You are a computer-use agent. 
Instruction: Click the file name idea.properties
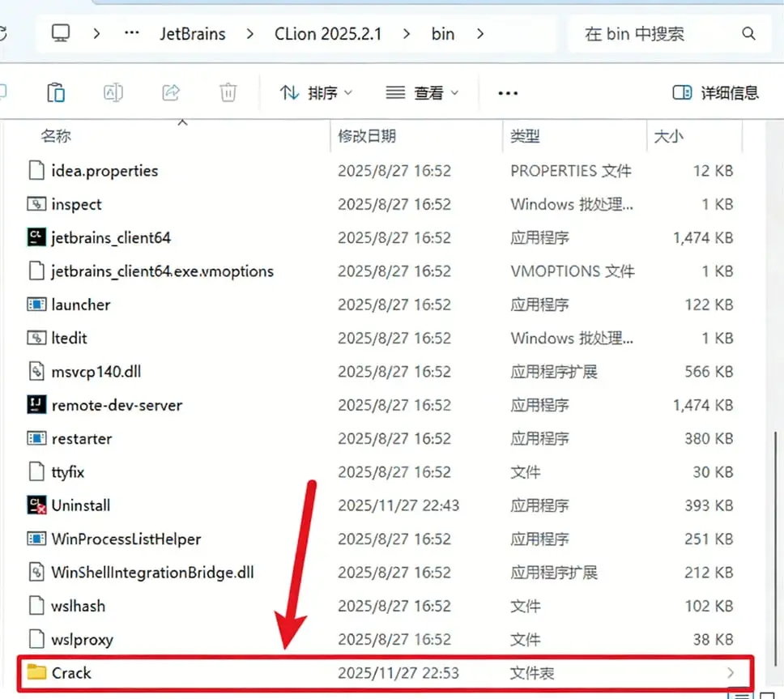coord(104,171)
